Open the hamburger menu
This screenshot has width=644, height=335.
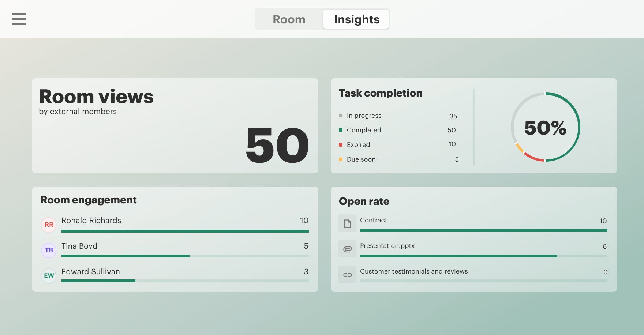19,19
